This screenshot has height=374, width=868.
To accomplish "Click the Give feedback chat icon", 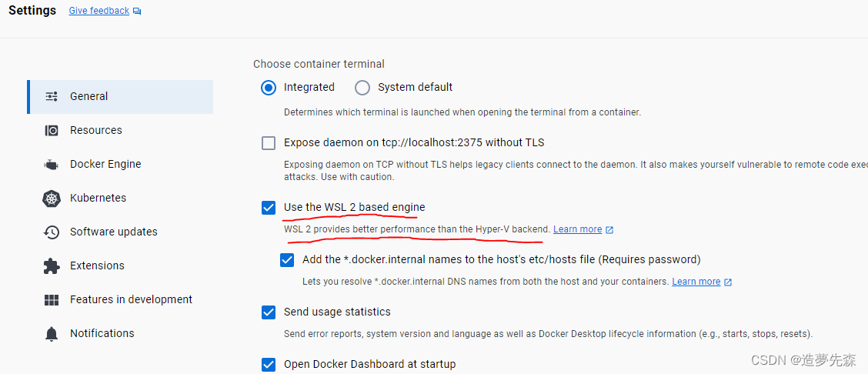I will pyautogui.click(x=137, y=12).
